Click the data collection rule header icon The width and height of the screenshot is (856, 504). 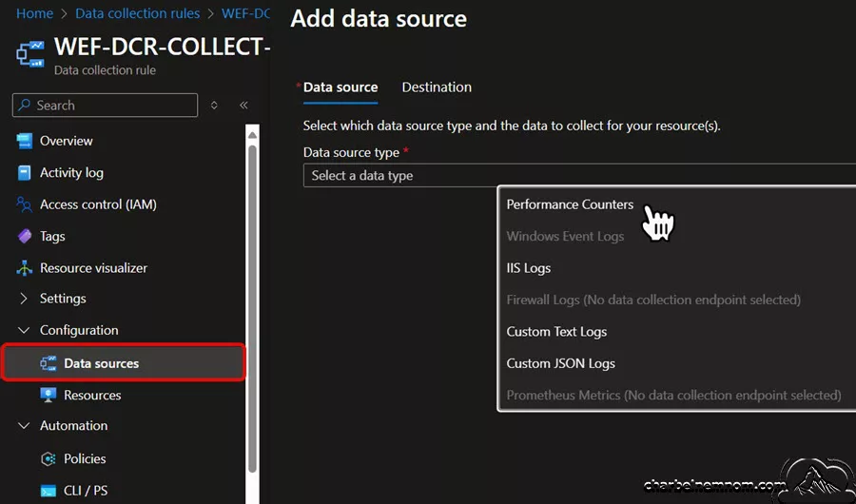tap(30, 54)
